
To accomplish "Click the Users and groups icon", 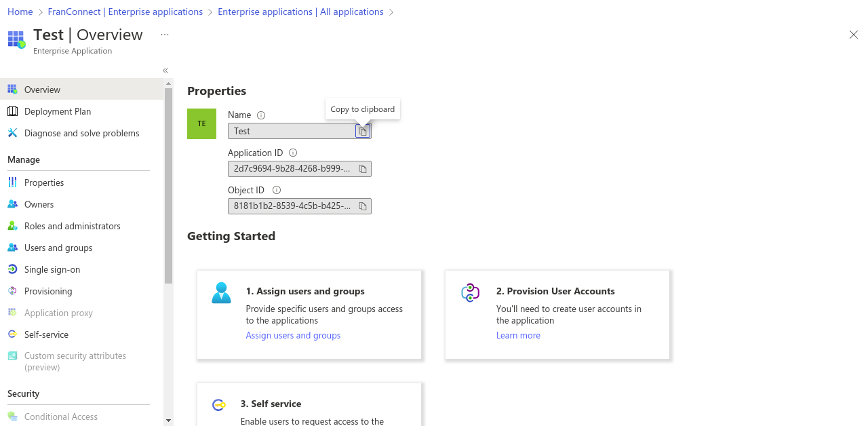I will point(12,248).
